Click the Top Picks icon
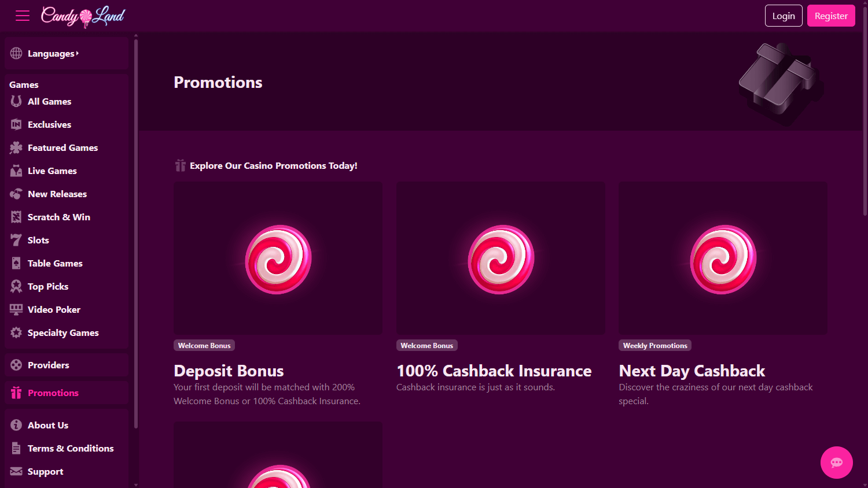Image resolution: width=868 pixels, height=488 pixels. (16, 286)
